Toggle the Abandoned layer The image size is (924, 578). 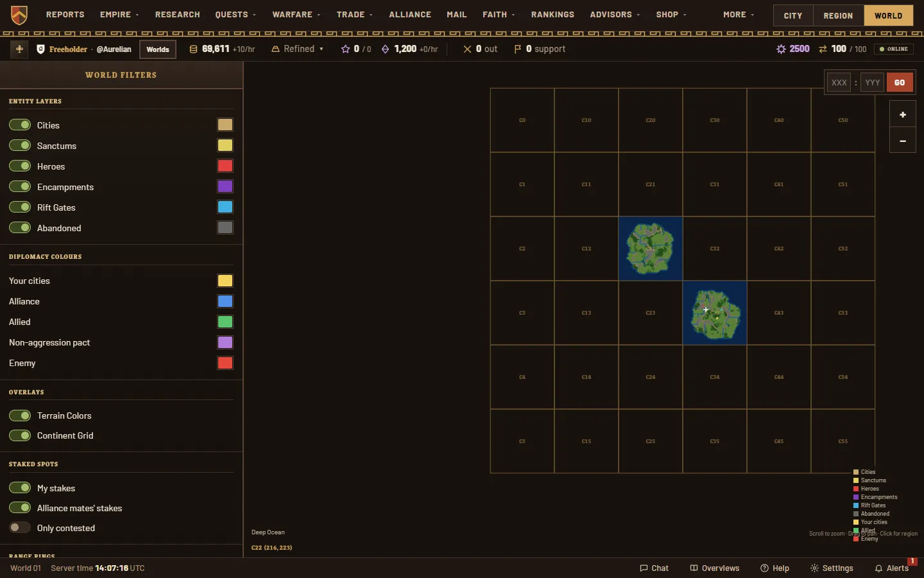20,227
